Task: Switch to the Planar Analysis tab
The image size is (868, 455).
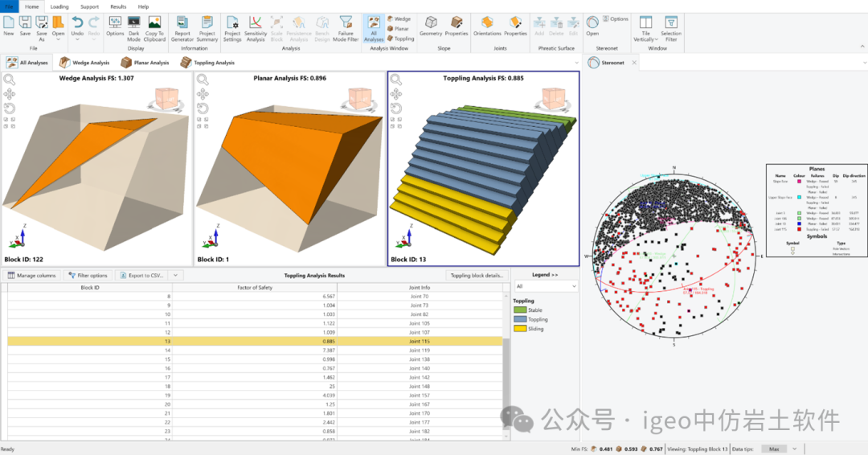Action: (145, 62)
